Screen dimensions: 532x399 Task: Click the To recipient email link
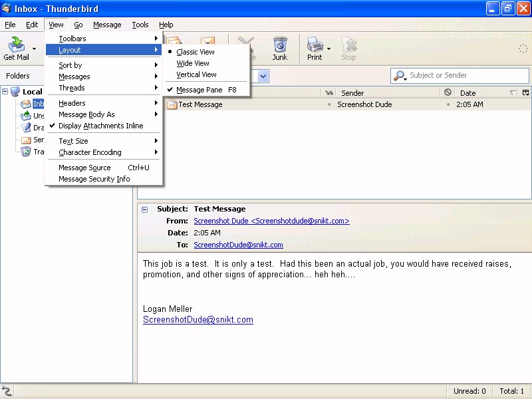[238, 245]
